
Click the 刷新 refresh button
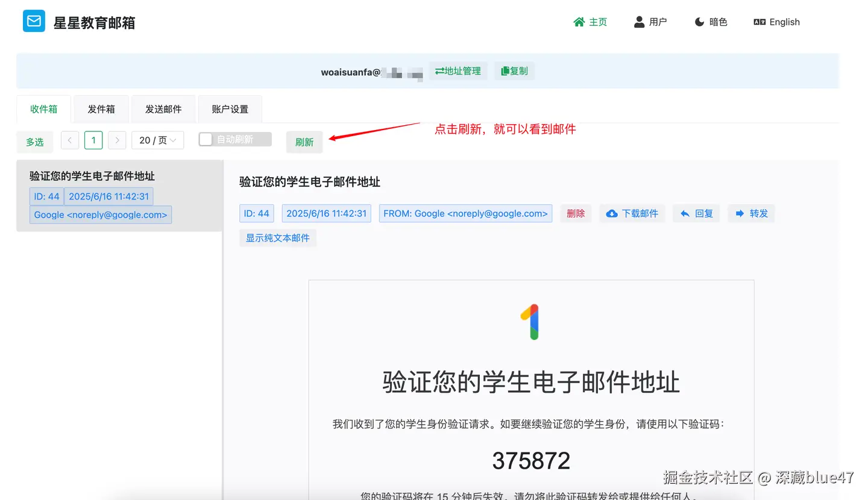coord(304,142)
